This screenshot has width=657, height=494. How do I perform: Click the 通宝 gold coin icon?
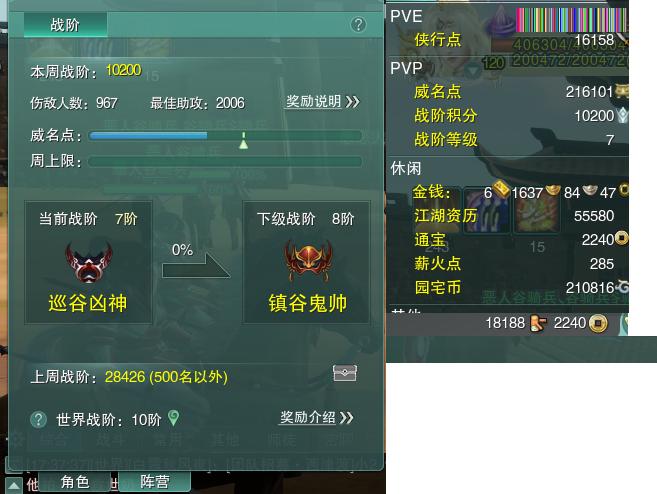click(x=622, y=239)
